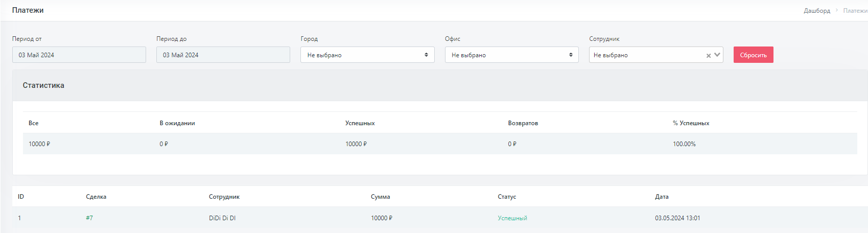Click the Сделка column header

pos(96,197)
